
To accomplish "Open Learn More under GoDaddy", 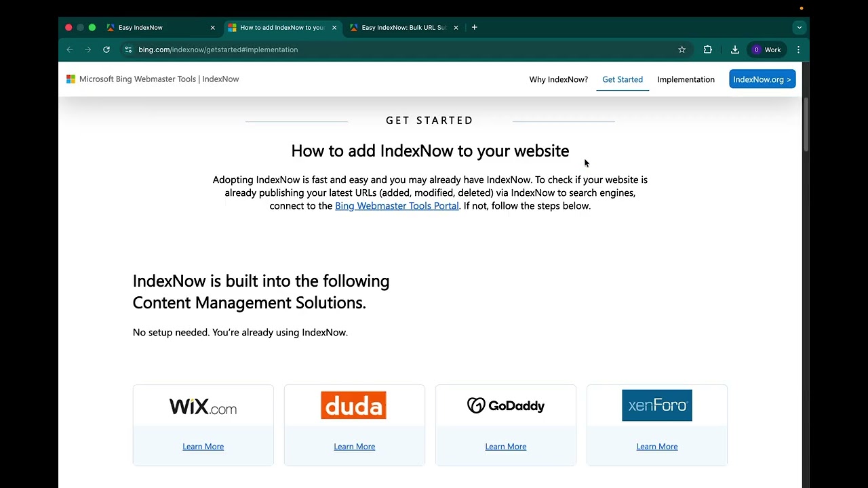I will tap(505, 447).
